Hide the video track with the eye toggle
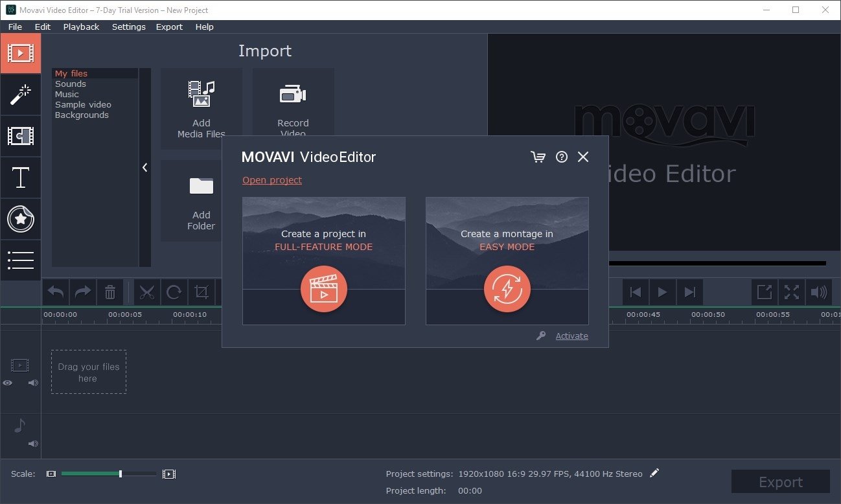 click(x=7, y=383)
